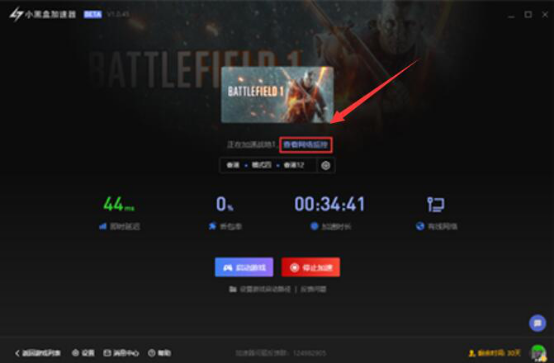
Task: Click the 丢包率 packet loss label
Action: (x=225, y=226)
